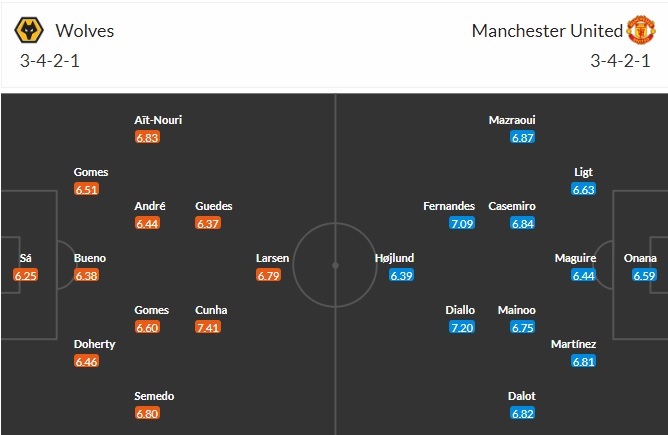Open Casemiro's player name
Screen dimensions: 668x435
point(512,206)
